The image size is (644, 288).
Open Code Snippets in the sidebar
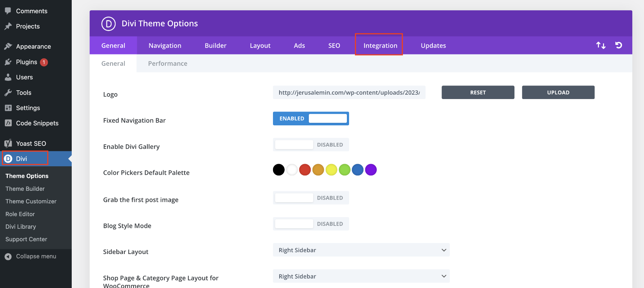point(37,123)
